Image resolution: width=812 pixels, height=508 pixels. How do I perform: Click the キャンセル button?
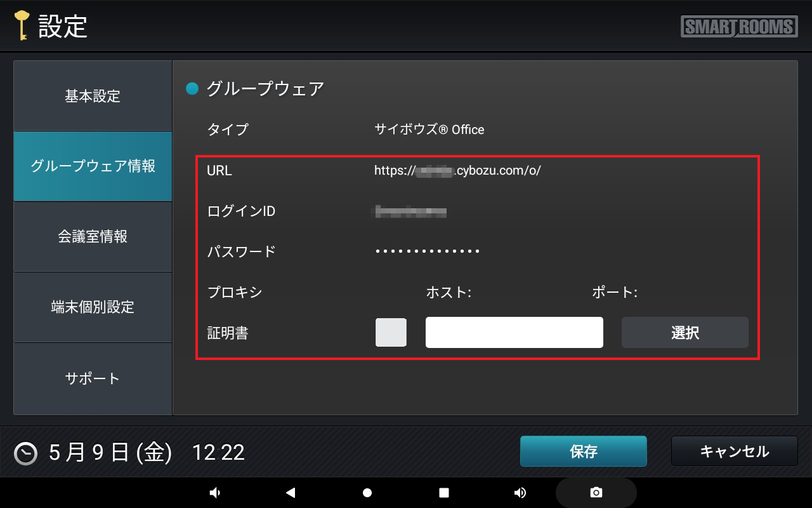tap(734, 451)
